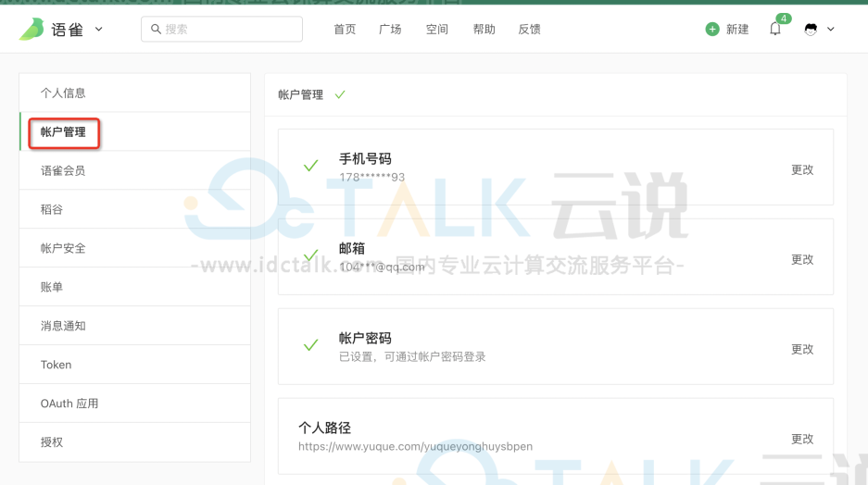This screenshot has height=485, width=868.
Task: Open the 帮助 nav item
Action: (484, 30)
